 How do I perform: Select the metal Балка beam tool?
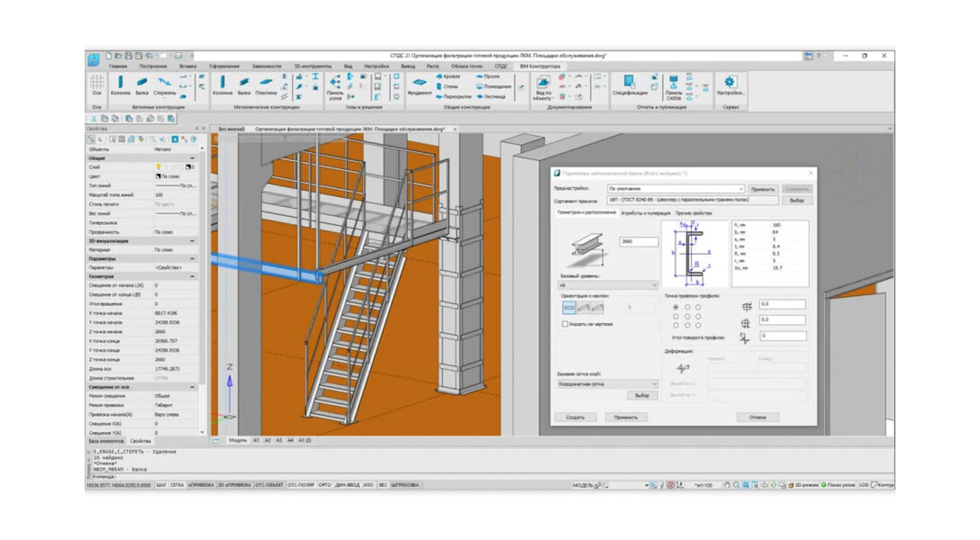click(x=244, y=85)
